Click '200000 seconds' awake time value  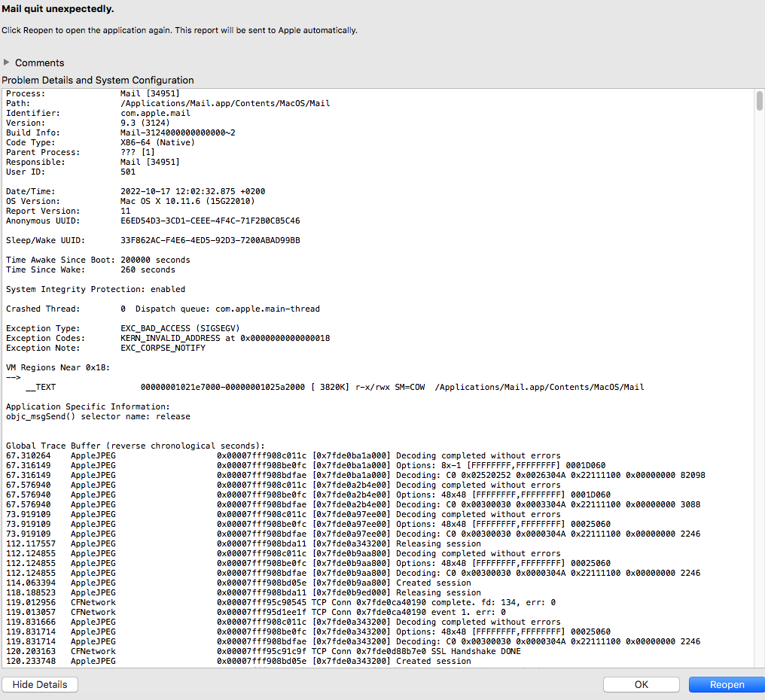[155, 260]
